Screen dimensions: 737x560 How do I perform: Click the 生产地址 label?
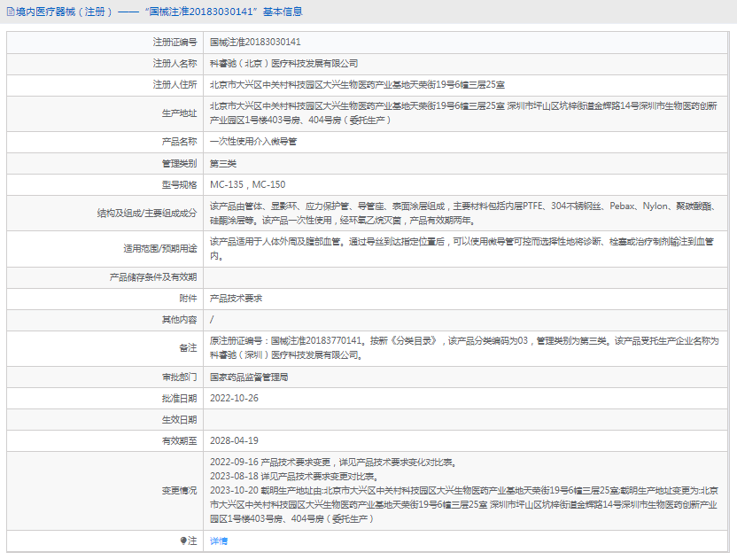(180, 113)
